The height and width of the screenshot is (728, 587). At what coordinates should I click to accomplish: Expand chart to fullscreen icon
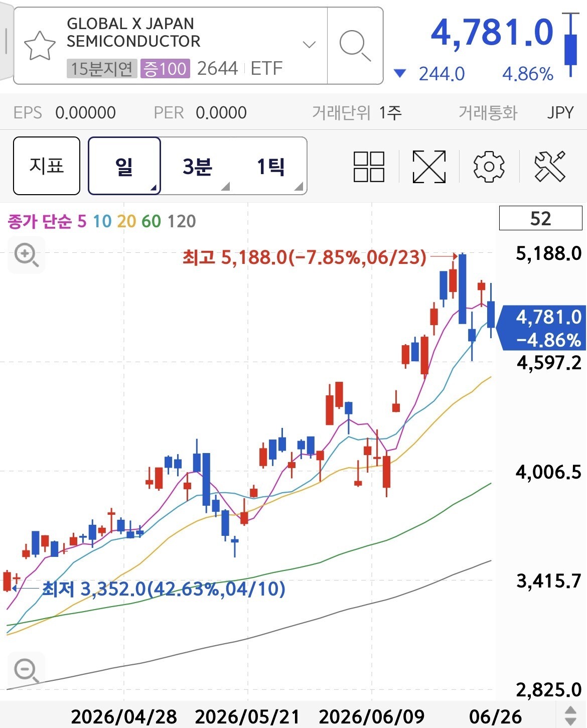coord(429,166)
